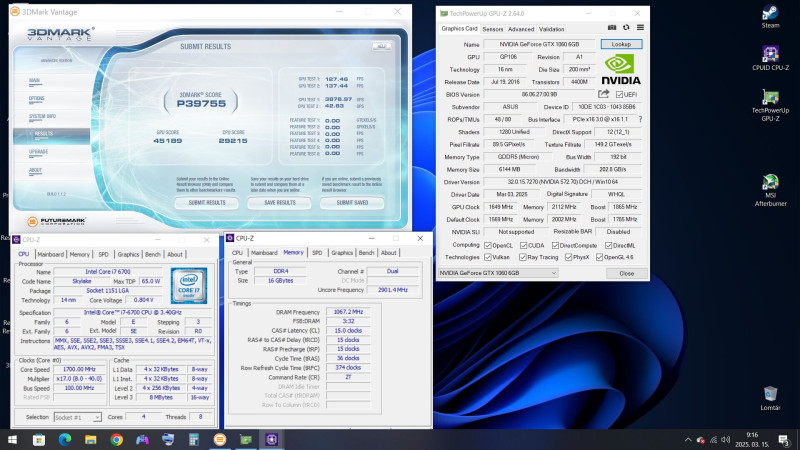
Task: Launch Microsoft Edge from the taskbar
Action: pos(65,439)
